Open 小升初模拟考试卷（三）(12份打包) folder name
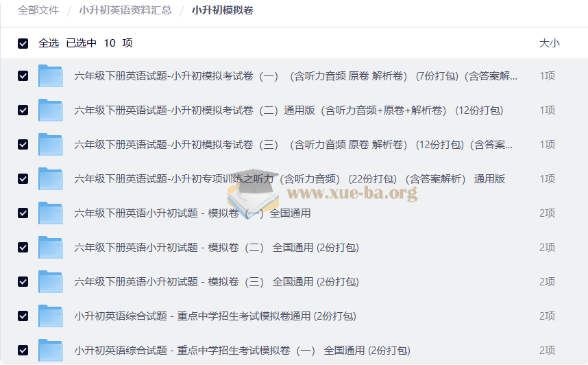 (293, 145)
